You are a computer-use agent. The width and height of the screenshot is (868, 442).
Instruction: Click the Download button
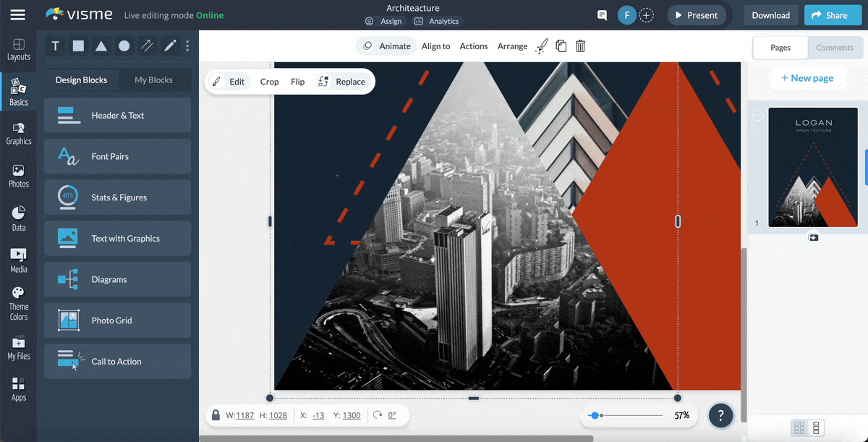coord(770,14)
